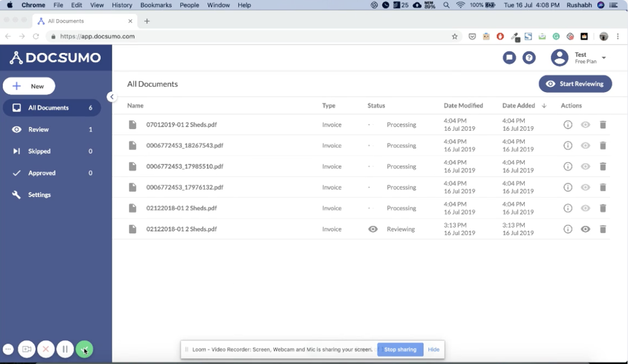Click the Status column header
This screenshot has width=628, height=364.
click(376, 105)
